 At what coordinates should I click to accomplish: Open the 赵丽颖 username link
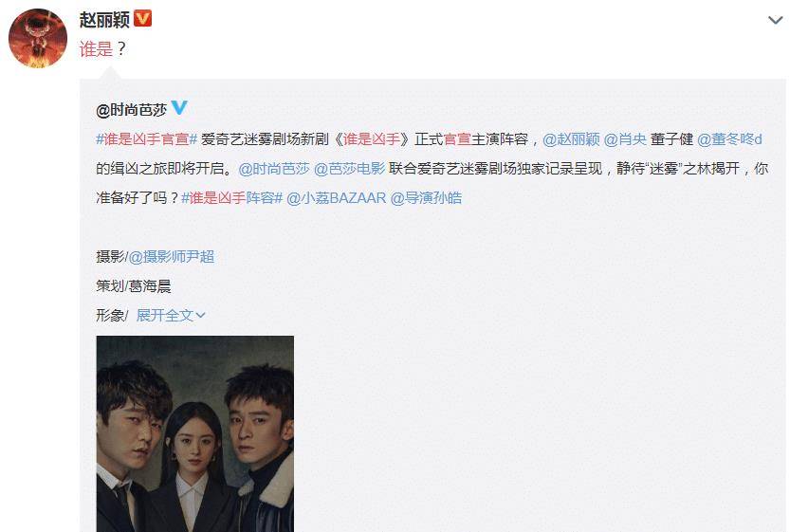click(104, 19)
